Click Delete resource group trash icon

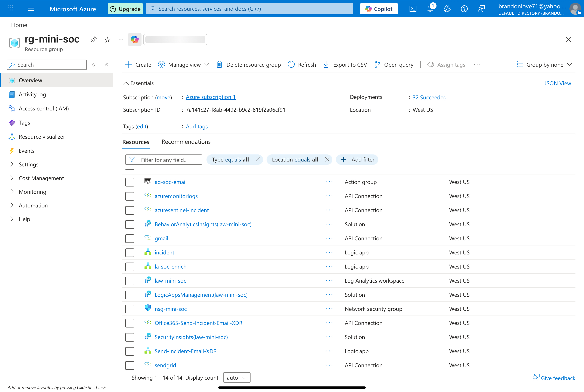click(219, 65)
